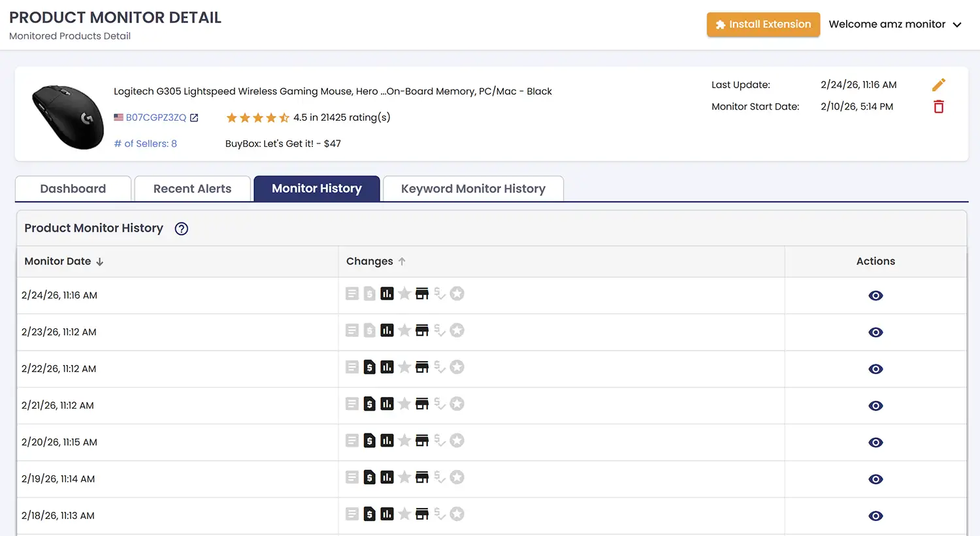This screenshot has width=980, height=536.
Task: Follow the # of Sellers: 8 link
Action: click(x=145, y=143)
